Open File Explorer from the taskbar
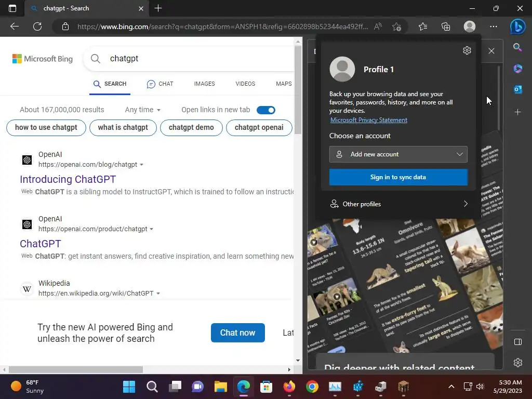Image resolution: width=532 pixels, height=399 pixels. [x=220, y=387]
